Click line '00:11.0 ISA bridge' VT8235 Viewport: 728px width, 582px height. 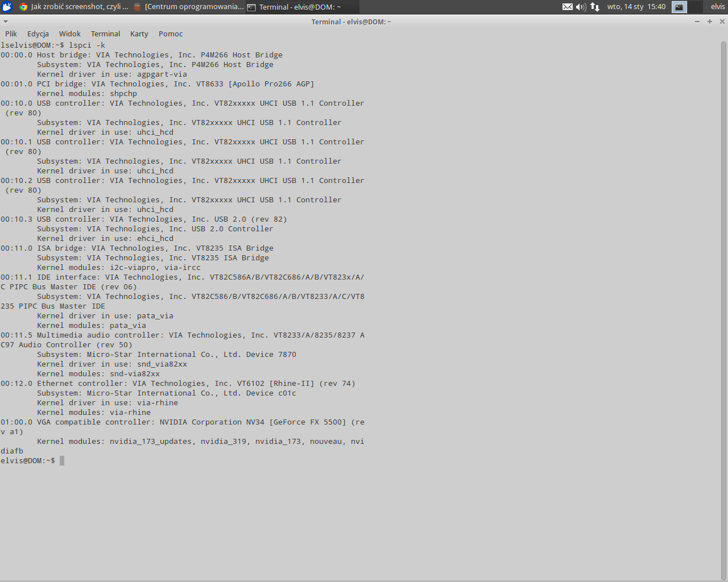tap(137, 248)
